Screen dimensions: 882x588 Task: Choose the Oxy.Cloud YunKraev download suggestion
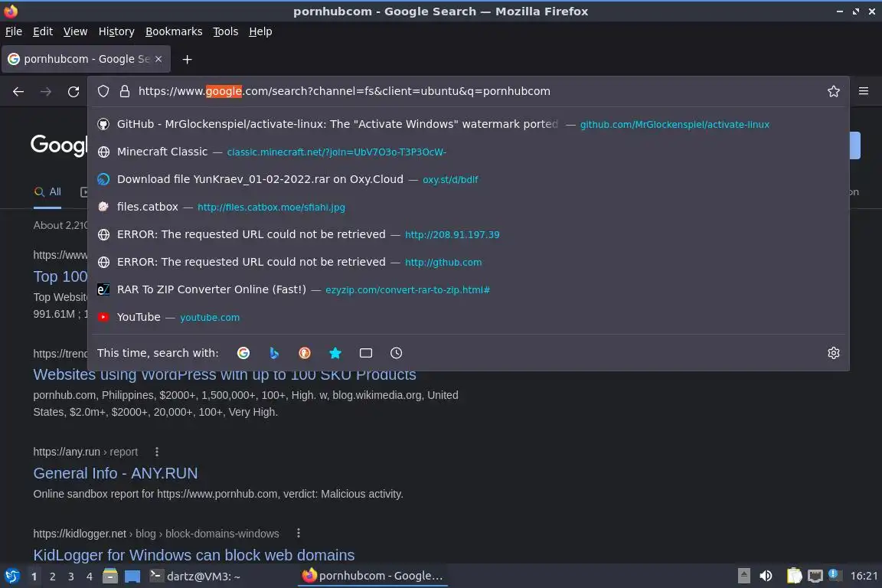[468, 179]
